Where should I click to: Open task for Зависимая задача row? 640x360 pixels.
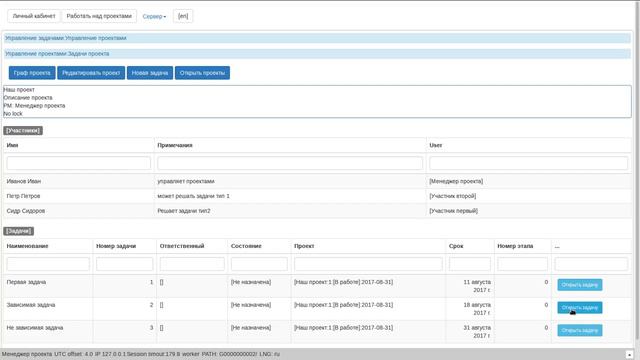click(x=580, y=308)
